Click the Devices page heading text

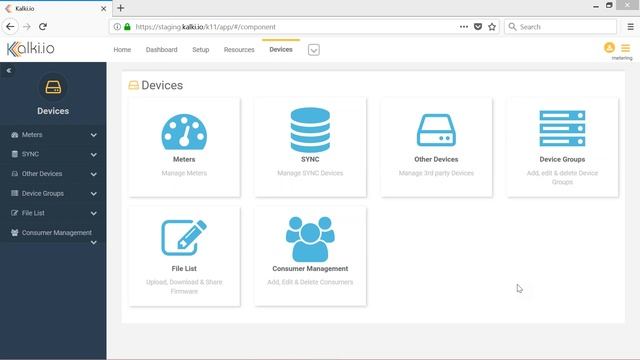tap(162, 85)
